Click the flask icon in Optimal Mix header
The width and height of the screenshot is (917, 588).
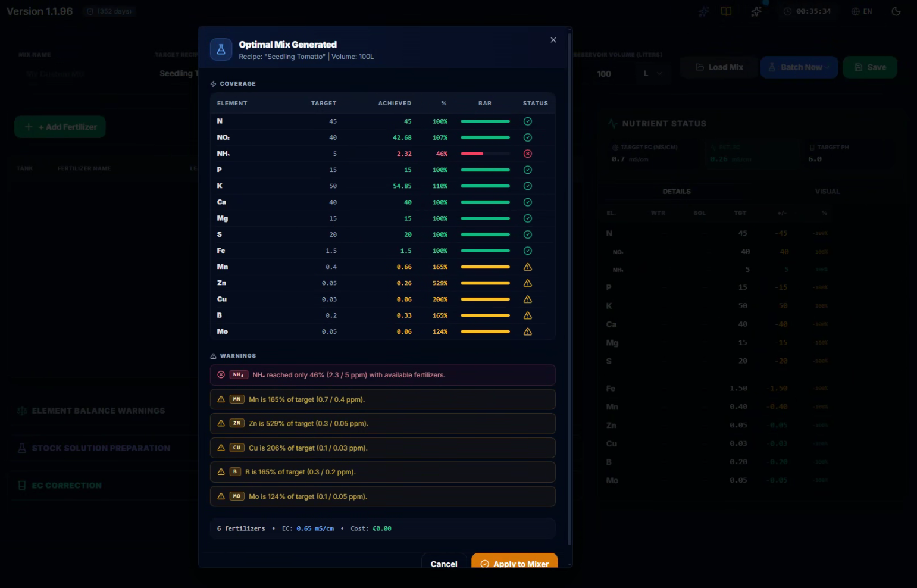pos(221,49)
